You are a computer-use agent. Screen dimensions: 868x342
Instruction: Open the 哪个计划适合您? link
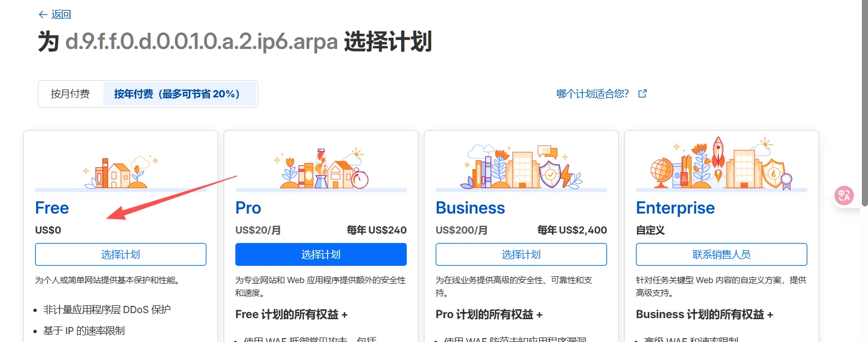(593, 93)
